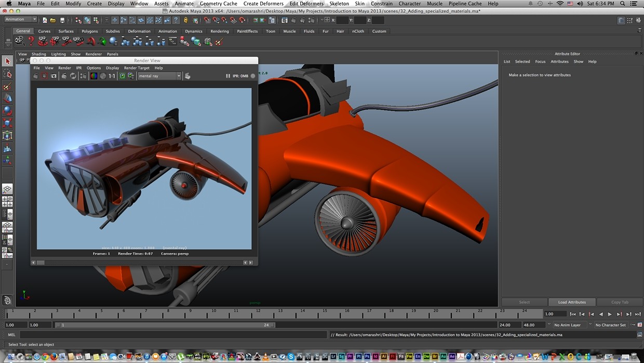
Task: Choose the Paint Selection tool
Action: coord(7,86)
